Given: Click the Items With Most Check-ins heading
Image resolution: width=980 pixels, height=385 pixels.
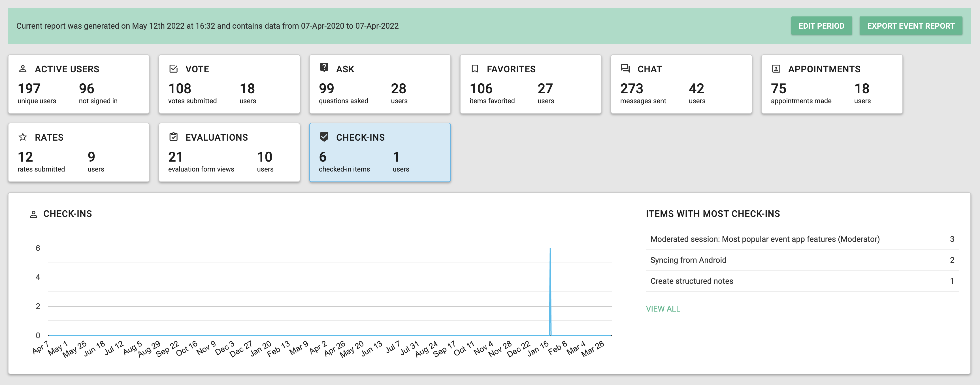Looking at the screenshot, I should 713,214.
